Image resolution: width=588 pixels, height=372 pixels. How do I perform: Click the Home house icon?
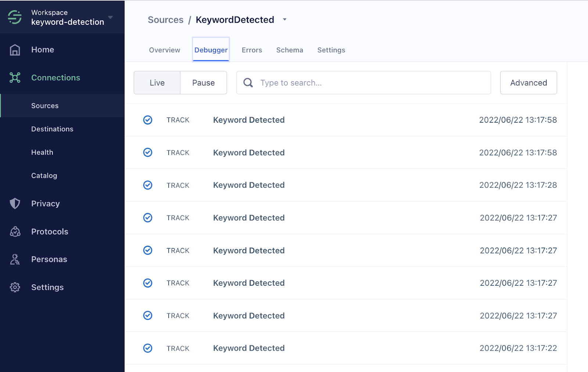15,50
